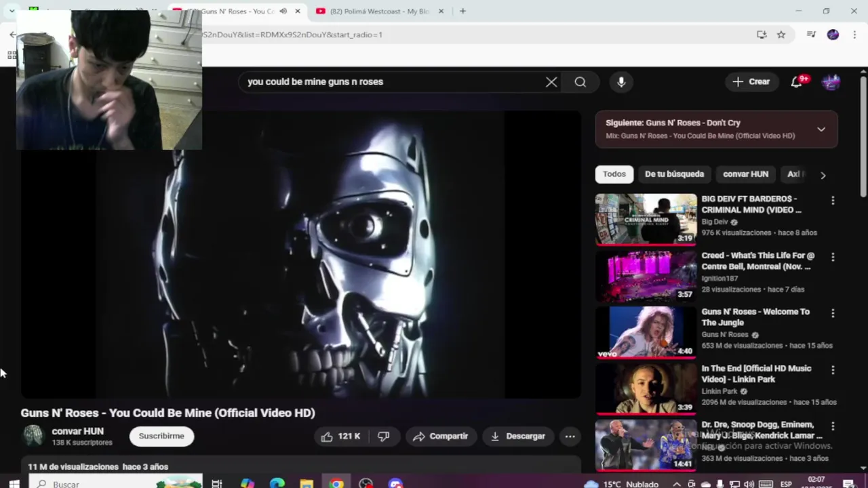The width and height of the screenshot is (868, 488).
Task: Open Dr. Dre Snoop Dogg thumbnail
Action: click(646, 445)
